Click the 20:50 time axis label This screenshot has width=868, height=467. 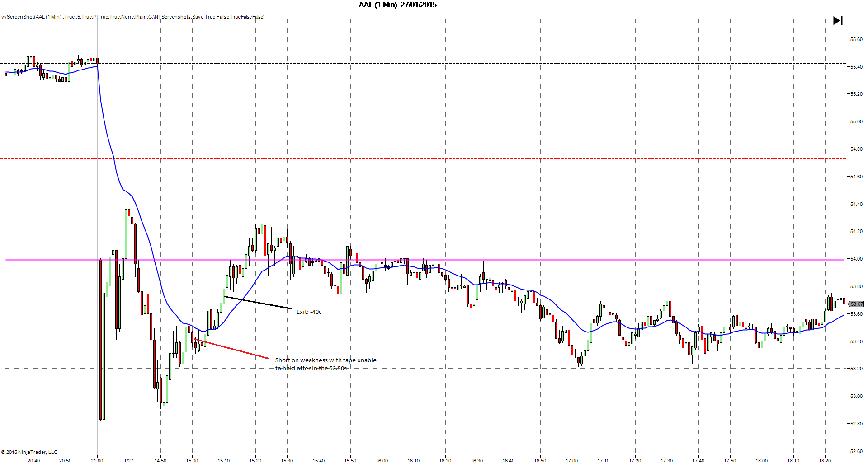pos(65,461)
